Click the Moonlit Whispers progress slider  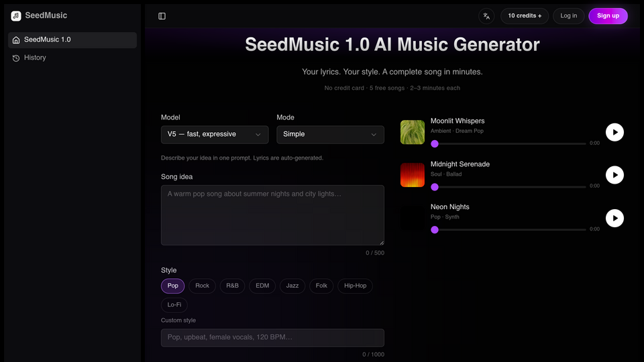click(x=510, y=143)
